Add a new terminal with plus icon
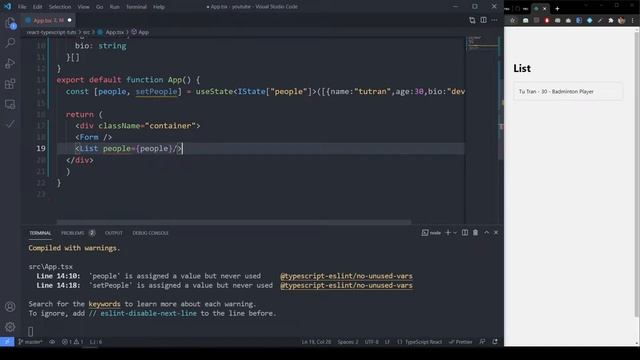Image resolution: width=640 pixels, height=360 pixels. tap(448, 233)
